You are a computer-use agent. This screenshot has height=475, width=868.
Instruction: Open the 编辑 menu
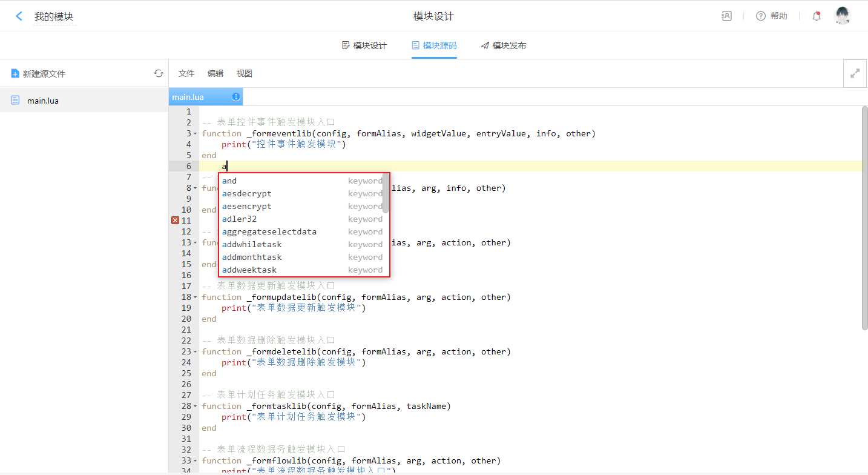pos(215,73)
